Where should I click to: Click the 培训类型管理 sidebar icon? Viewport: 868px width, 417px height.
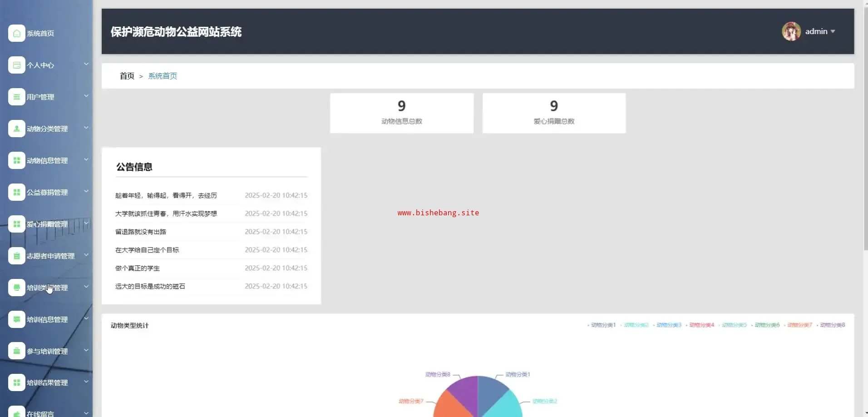(x=17, y=288)
